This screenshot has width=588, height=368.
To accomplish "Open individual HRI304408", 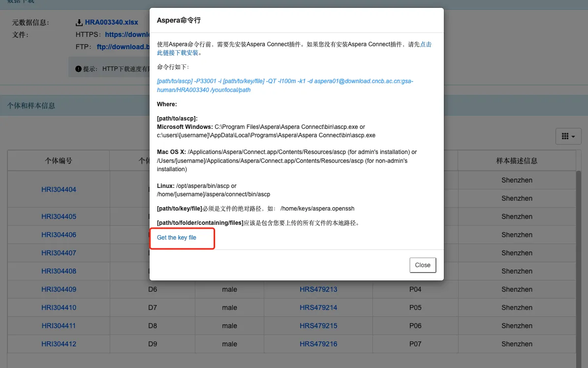I will (59, 271).
